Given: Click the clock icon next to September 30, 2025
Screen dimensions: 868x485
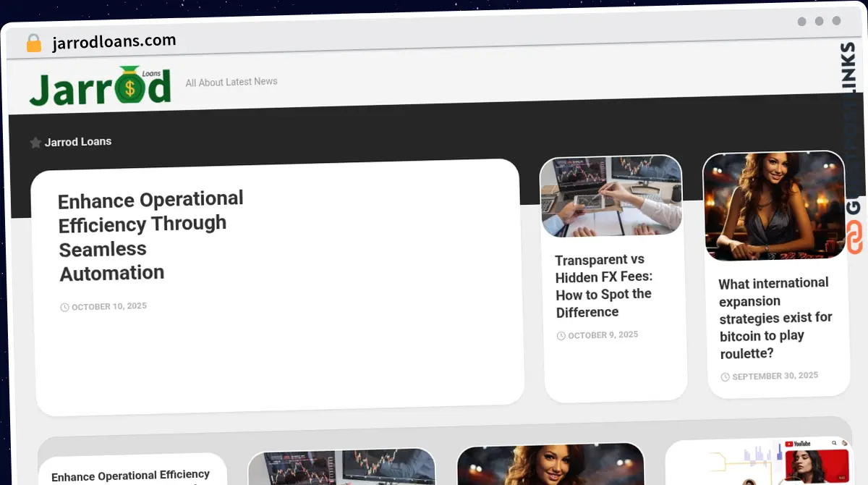Looking at the screenshot, I should (726, 377).
